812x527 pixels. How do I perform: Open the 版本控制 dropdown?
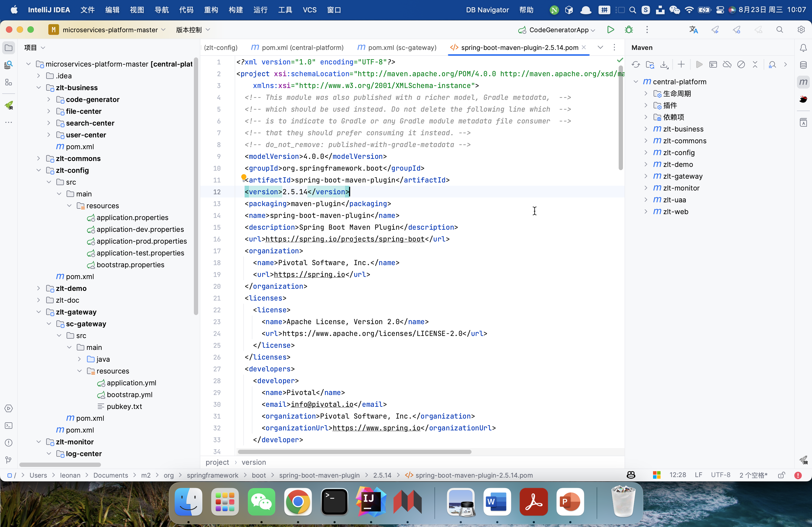click(193, 30)
